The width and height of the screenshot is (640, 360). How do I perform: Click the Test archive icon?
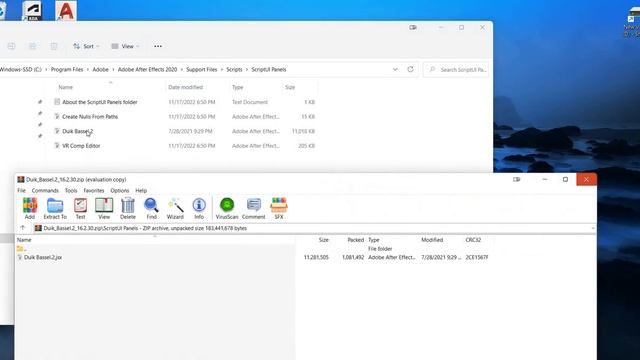click(80, 209)
